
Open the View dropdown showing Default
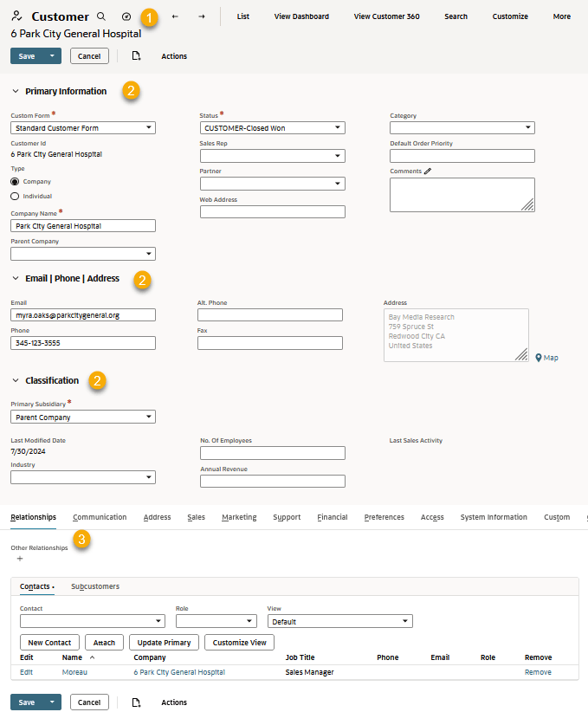[340, 621]
